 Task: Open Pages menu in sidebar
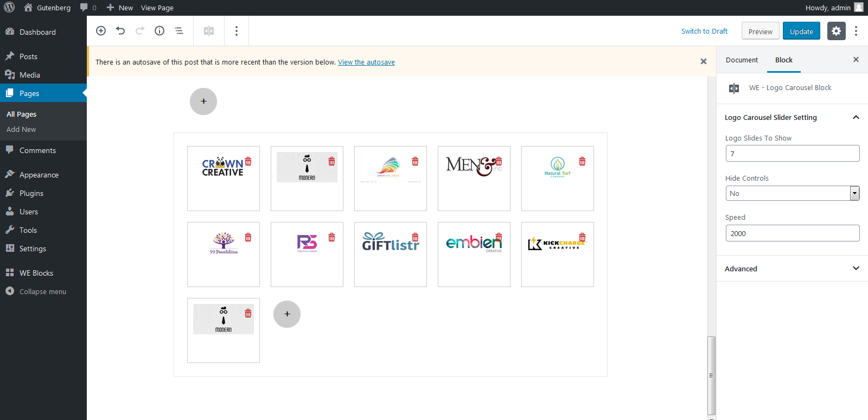(43, 93)
